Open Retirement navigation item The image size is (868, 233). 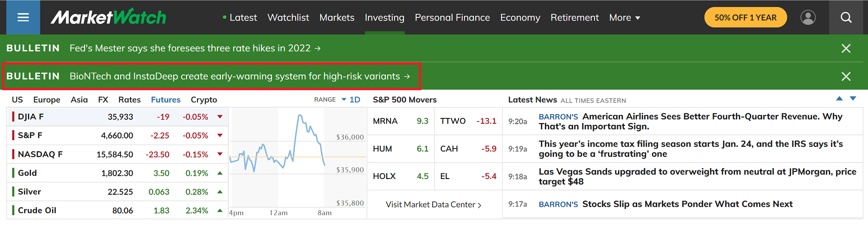pos(574,18)
